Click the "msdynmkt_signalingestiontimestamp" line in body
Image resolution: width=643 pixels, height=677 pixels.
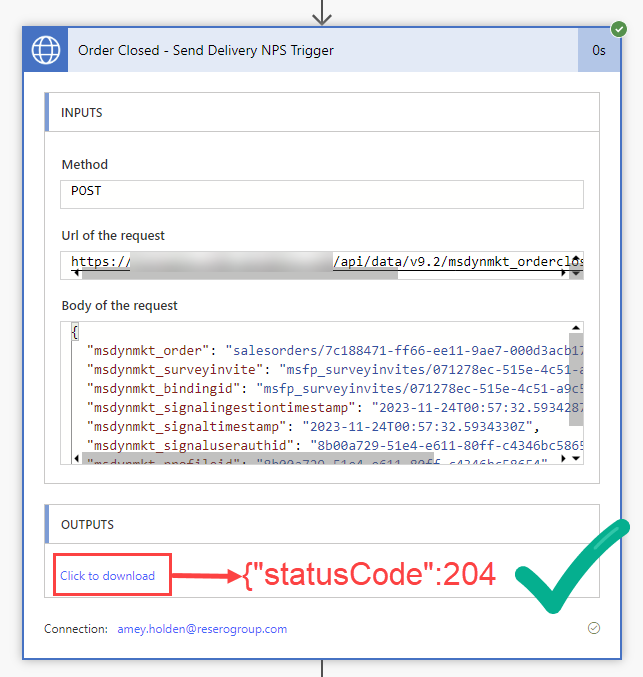point(335,408)
